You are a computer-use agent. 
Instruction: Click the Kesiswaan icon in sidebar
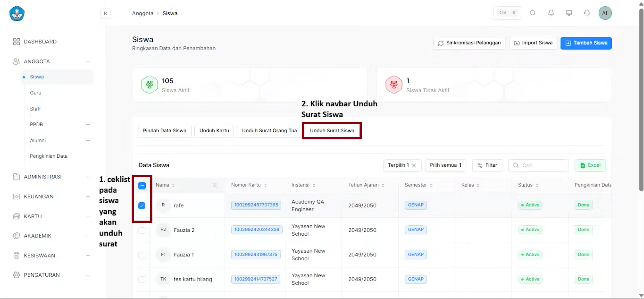(16, 256)
